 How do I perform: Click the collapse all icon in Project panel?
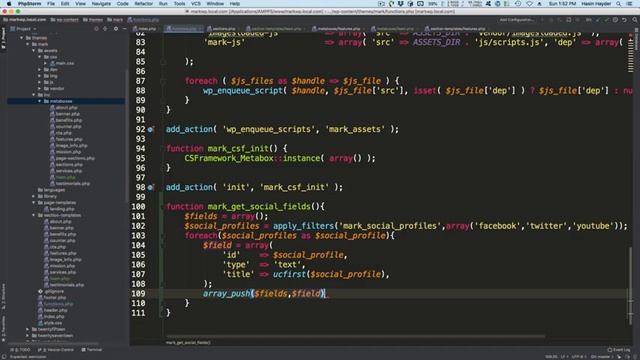105,29
